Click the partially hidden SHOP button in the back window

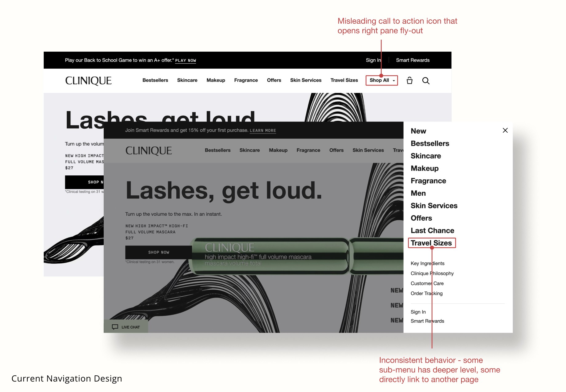[84, 182]
